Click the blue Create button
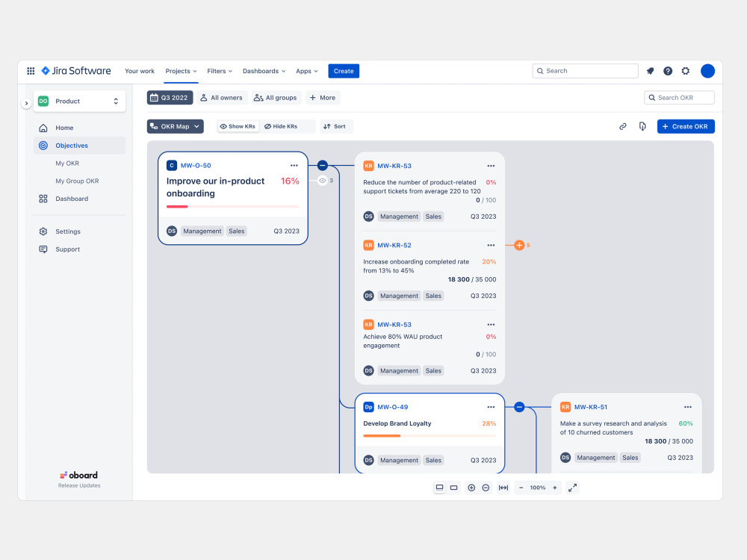The width and height of the screenshot is (747, 560). click(x=344, y=71)
